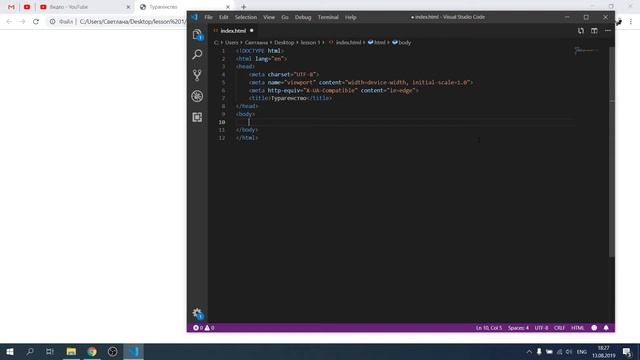Split the editor to the right
640x360 pixels.
coord(594,31)
